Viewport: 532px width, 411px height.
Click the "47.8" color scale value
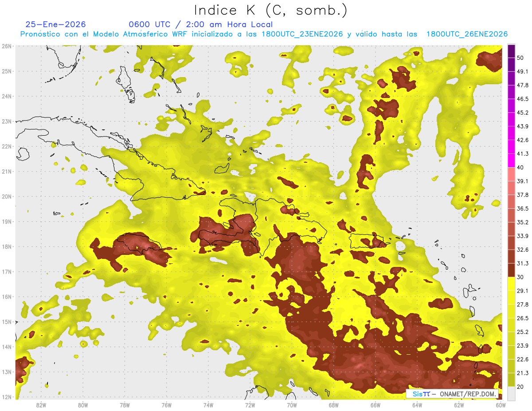click(x=523, y=85)
